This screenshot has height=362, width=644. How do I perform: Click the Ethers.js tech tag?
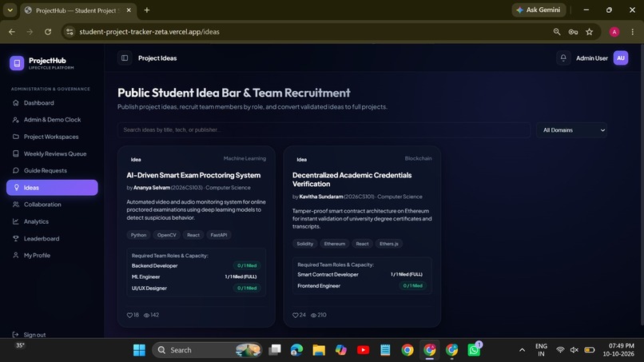[388, 244]
